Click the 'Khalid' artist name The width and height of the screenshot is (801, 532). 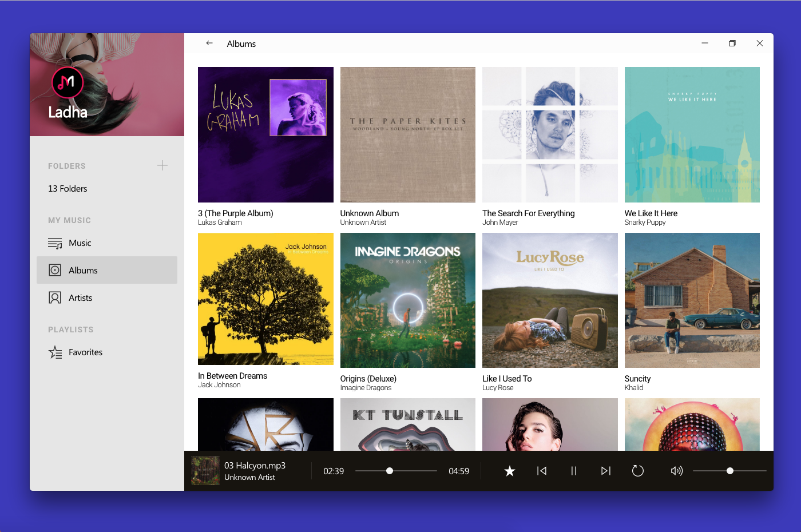pyautogui.click(x=634, y=388)
